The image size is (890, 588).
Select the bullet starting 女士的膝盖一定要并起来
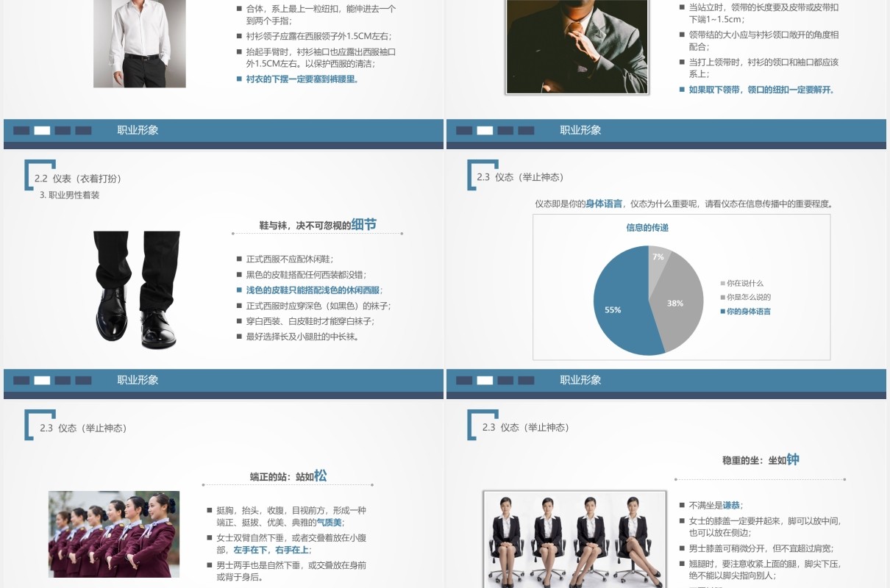click(x=760, y=527)
